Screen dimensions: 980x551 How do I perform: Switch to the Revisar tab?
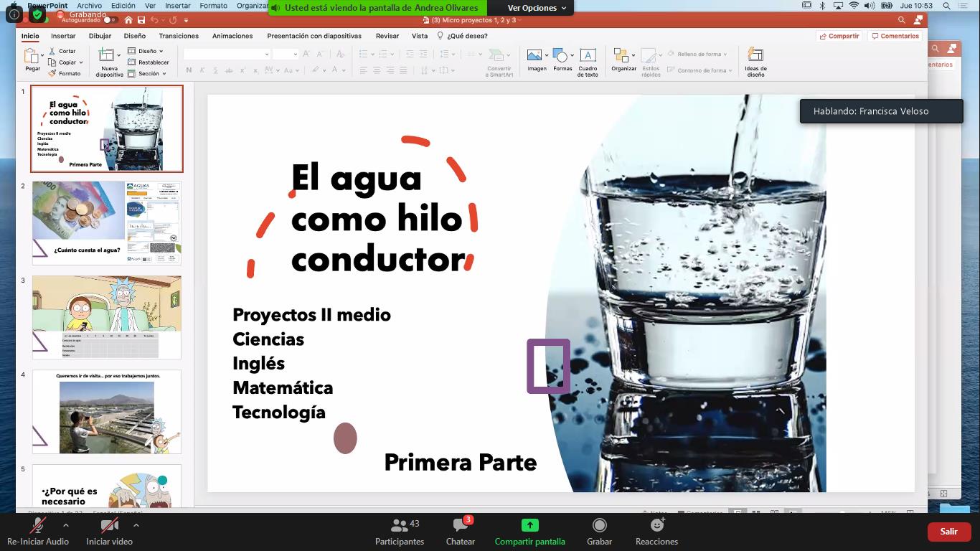[387, 36]
